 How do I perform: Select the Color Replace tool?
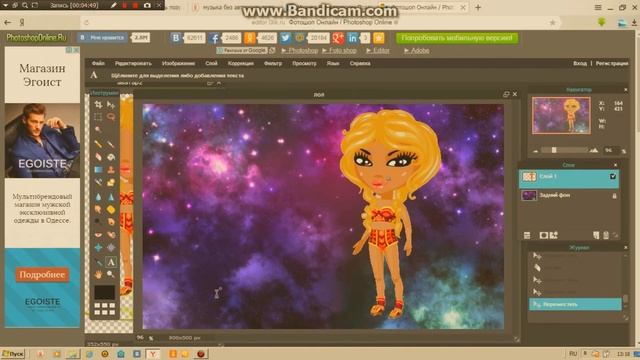click(x=98, y=182)
